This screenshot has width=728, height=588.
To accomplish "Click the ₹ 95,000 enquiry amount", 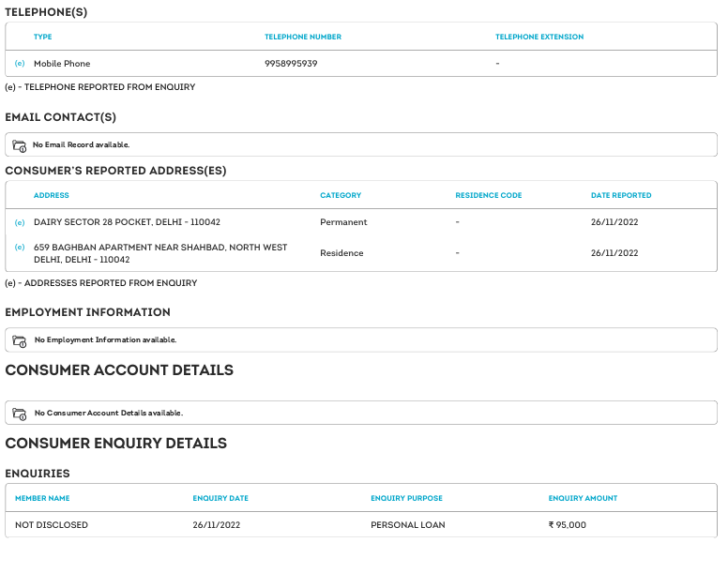I will click(568, 525).
